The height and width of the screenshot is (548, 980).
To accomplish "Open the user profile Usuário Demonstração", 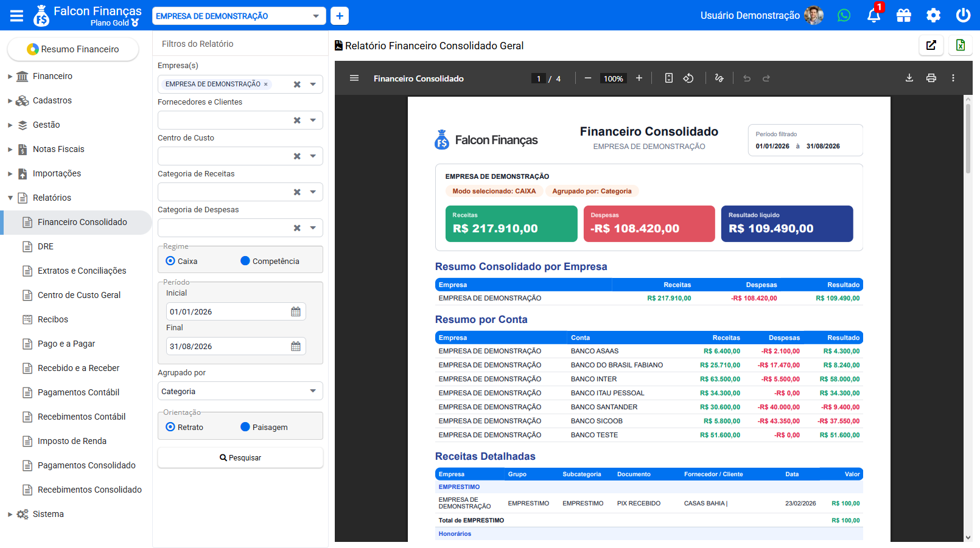I will [761, 15].
